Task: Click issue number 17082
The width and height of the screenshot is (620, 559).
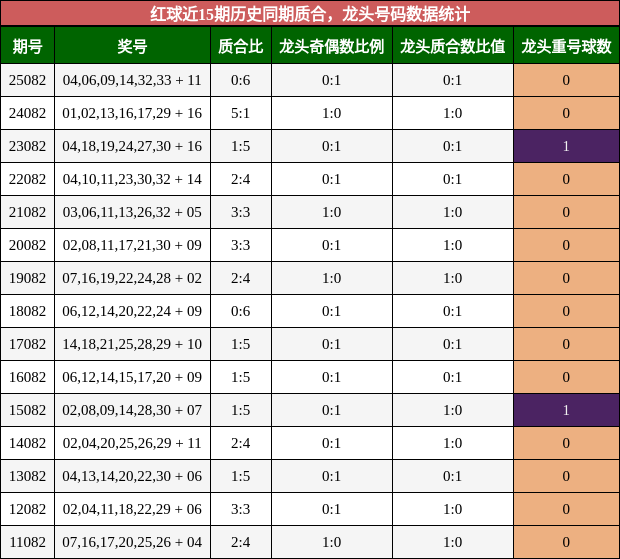Action: [27, 344]
